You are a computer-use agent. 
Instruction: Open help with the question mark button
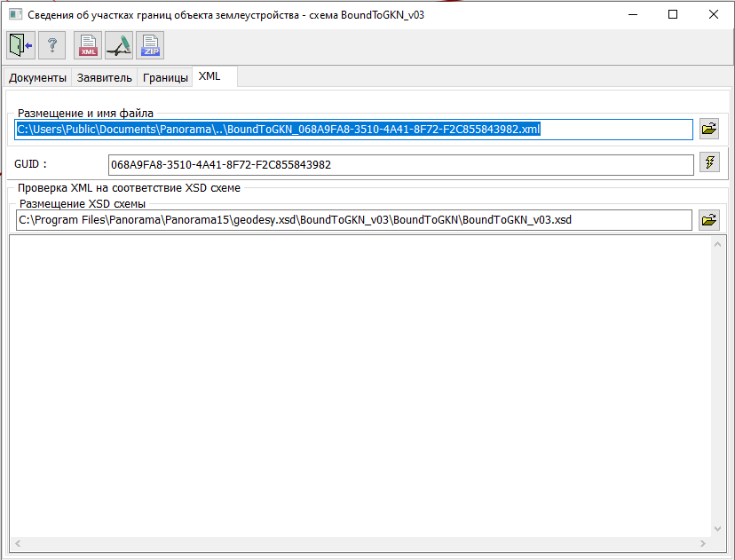pos(52,45)
